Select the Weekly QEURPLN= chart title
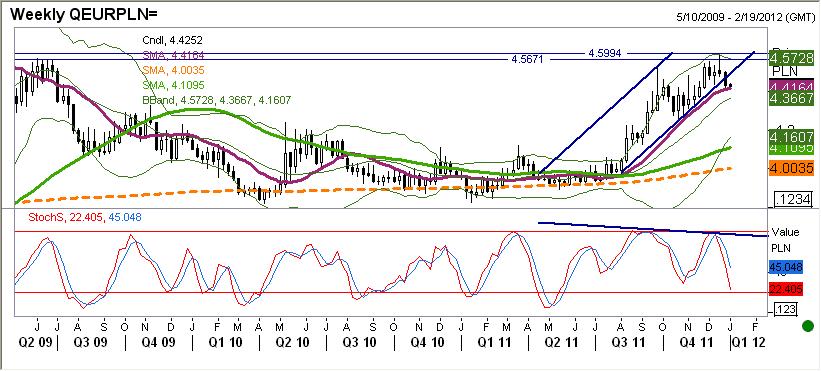The image size is (821, 371). click(x=84, y=14)
